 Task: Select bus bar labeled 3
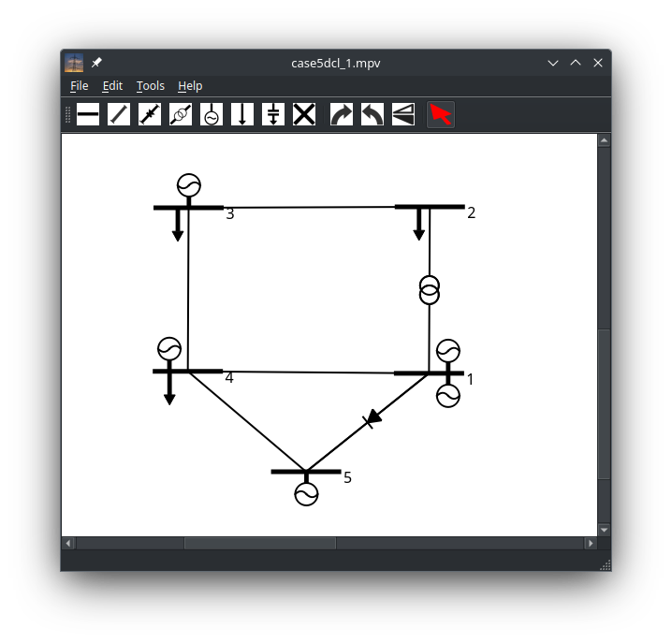[x=188, y=208]
